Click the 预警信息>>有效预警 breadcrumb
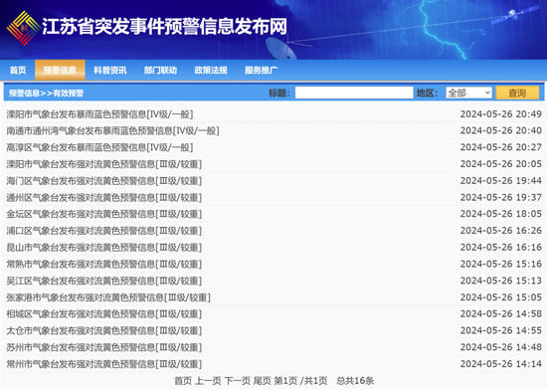The image size is (547, 392). 46,94
